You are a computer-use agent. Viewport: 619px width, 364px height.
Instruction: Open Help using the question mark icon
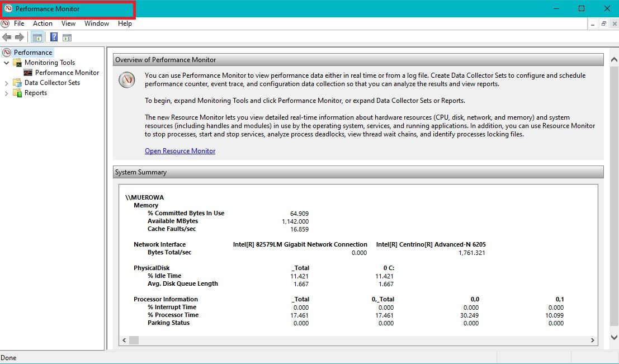pyautogui.click(x=53, y=37)
